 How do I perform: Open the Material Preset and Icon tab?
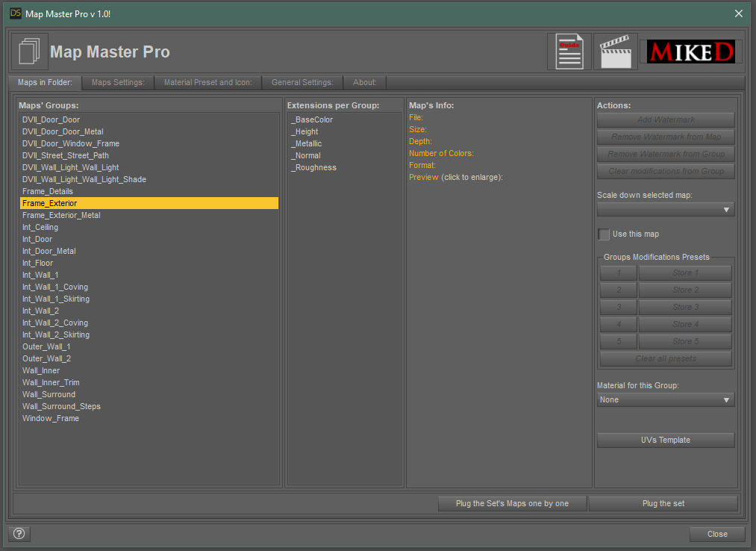coord(207,83)
